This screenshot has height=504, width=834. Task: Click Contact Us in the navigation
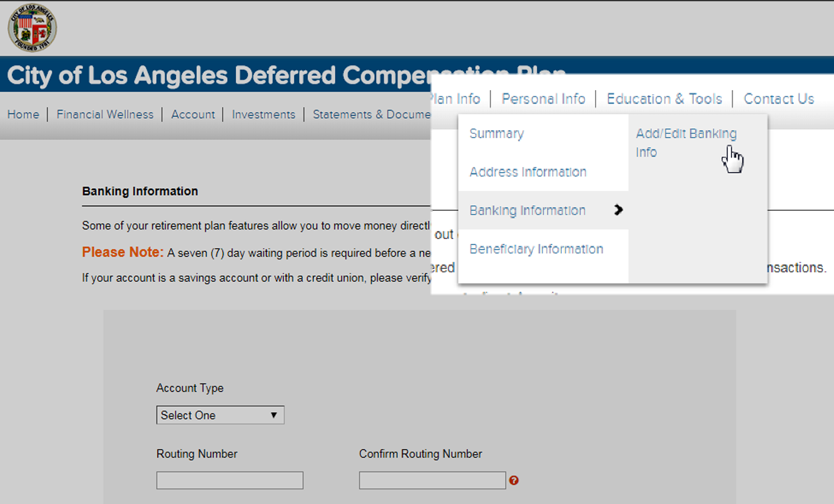pyautogui.click(x=779, y=99)
